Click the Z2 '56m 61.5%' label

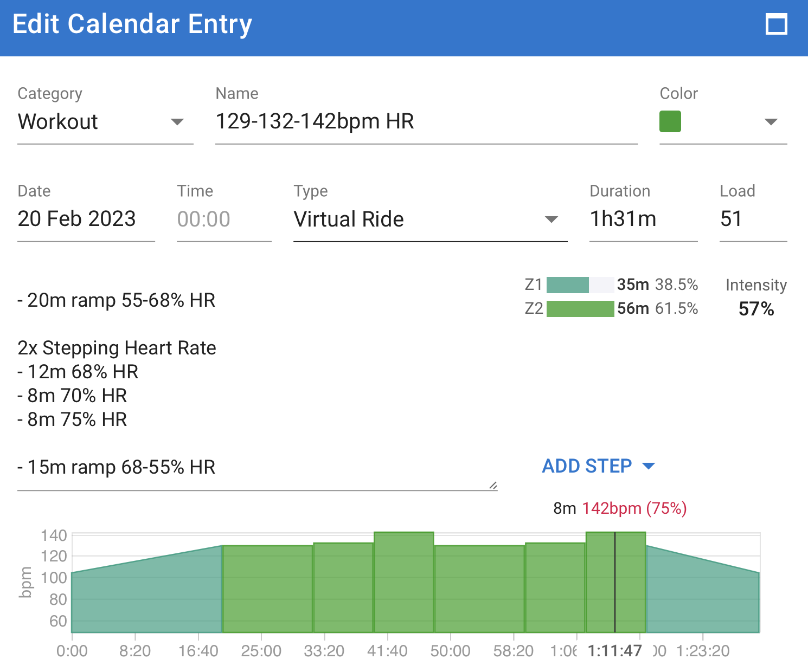coord(657,308)
